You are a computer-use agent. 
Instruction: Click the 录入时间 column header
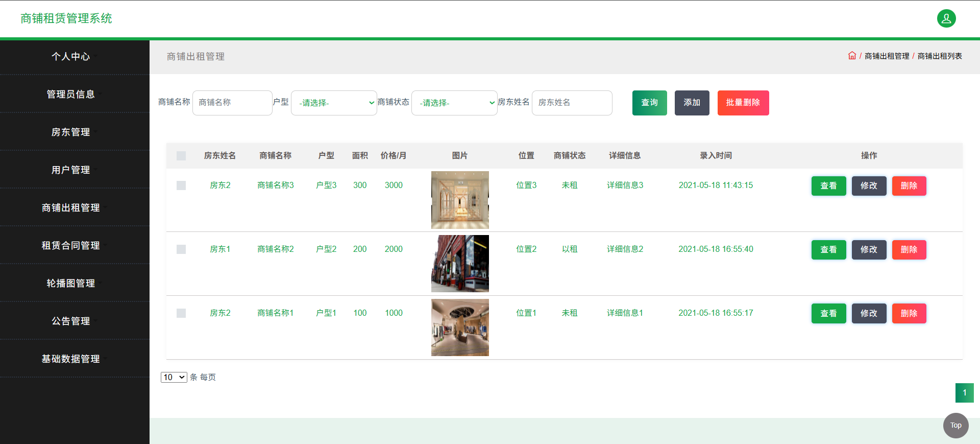tap(716, 155)
